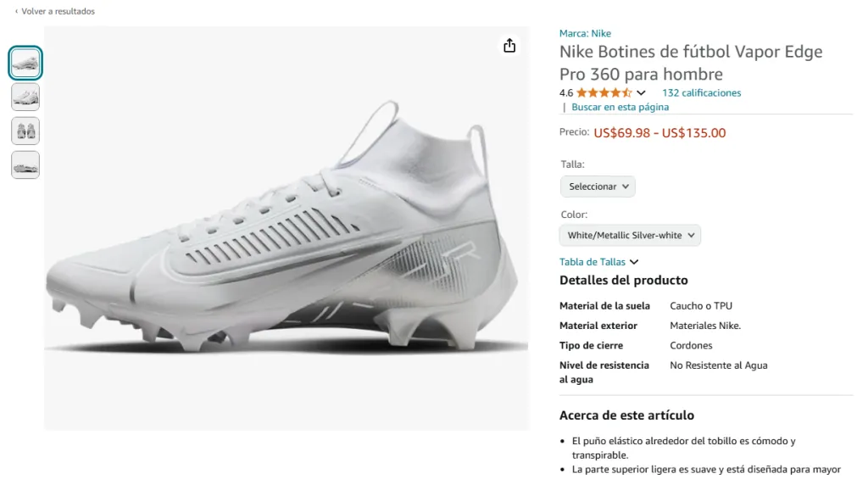Show the second thumbnail with the pair of cleats
The width and height of the screenshot is (868, 479).
(25, 97)
